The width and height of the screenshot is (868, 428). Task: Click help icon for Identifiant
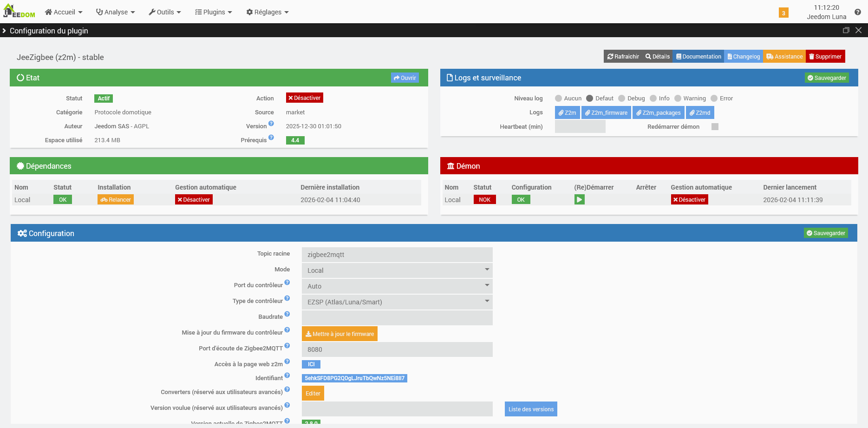point(287,375)
